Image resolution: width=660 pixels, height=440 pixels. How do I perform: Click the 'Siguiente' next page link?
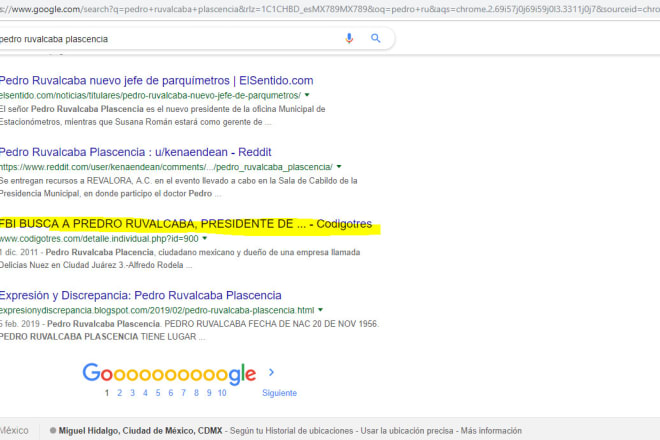279,393
